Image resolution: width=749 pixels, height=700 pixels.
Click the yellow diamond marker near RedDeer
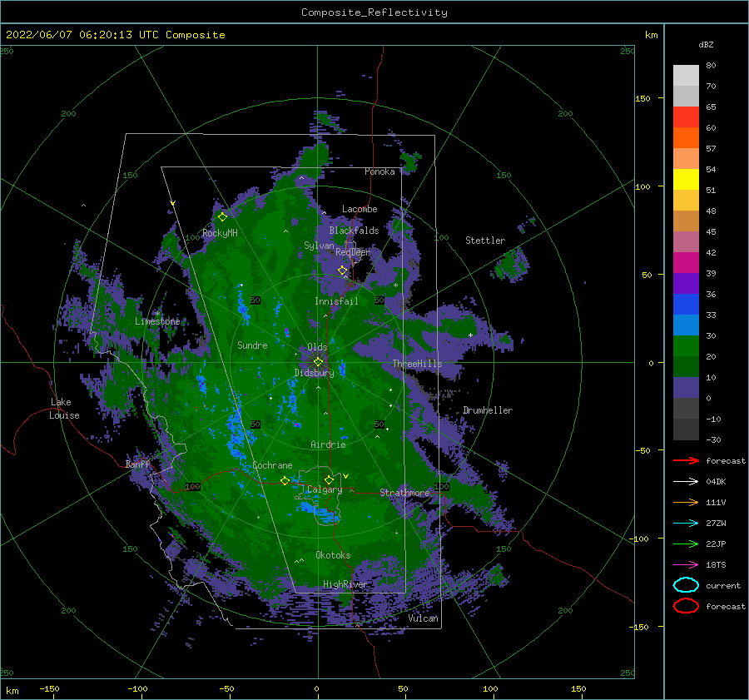[x=342, y=271]
